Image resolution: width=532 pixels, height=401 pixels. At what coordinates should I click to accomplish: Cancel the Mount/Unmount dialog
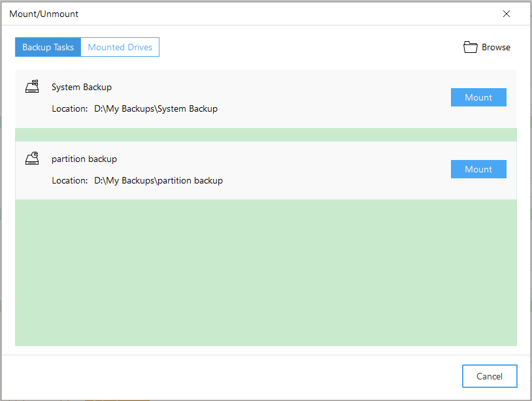490,376
